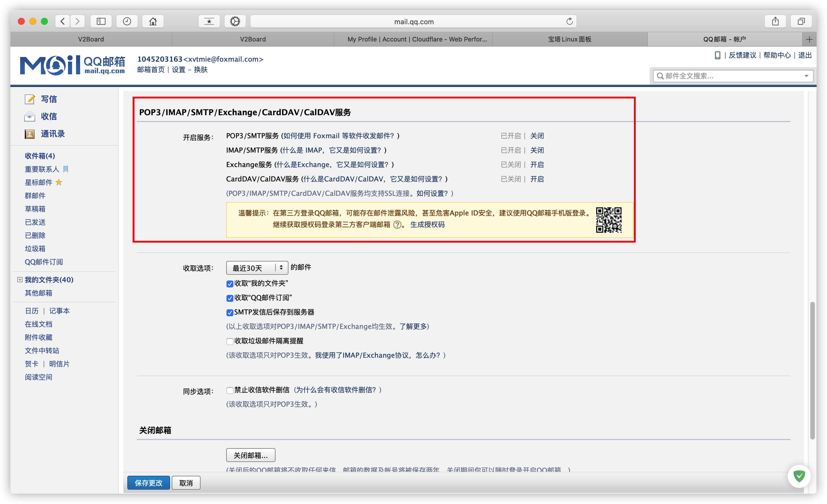
Task: Click the page vertical scrollbar thumb
Action: tap(812, 370)
